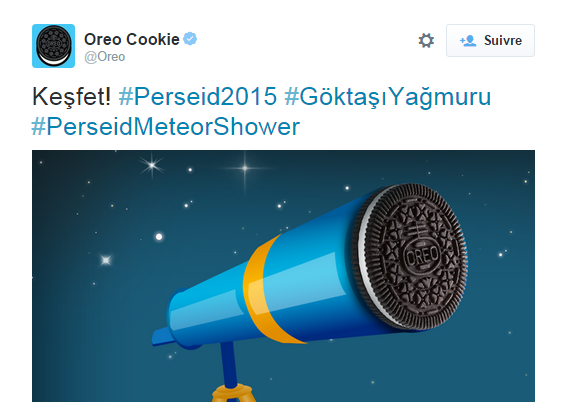Viewport: 569px width, 417px height.
Task: Open the #GöktaşıYağmuru hashtag
Action: (388, 97)
